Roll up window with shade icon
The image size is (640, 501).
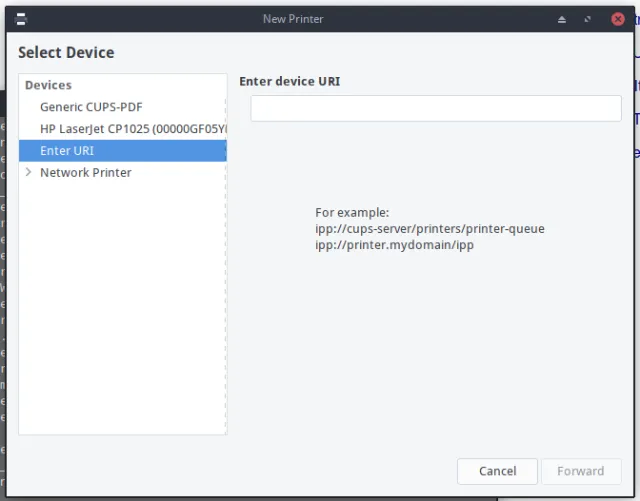coord(562,19)
